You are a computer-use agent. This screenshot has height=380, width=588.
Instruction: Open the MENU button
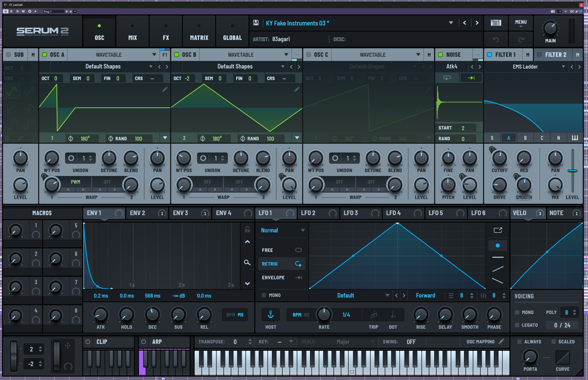coord(521,23)
